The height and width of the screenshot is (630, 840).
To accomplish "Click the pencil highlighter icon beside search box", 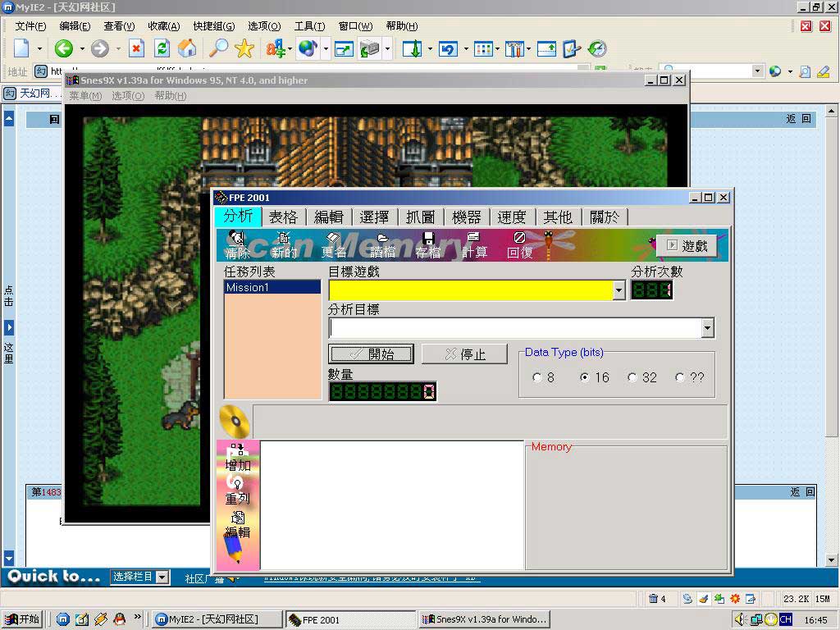I will [824, 71].
